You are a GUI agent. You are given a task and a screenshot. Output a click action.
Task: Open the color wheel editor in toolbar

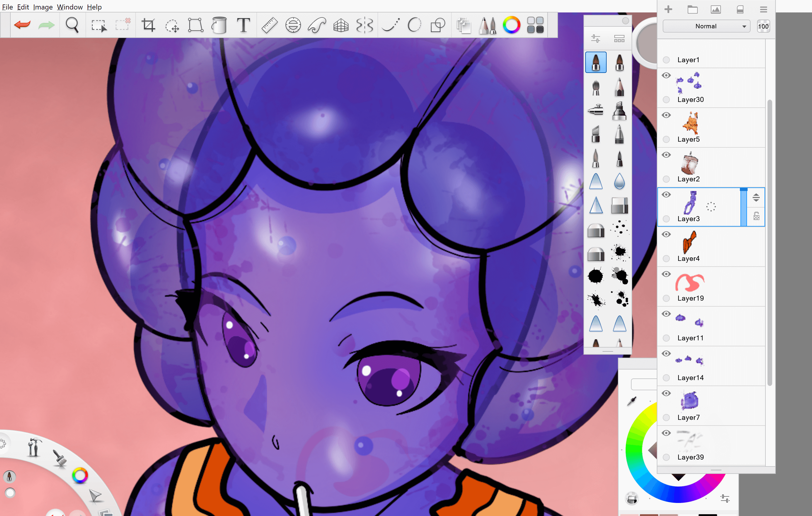[x=511, y=25]
